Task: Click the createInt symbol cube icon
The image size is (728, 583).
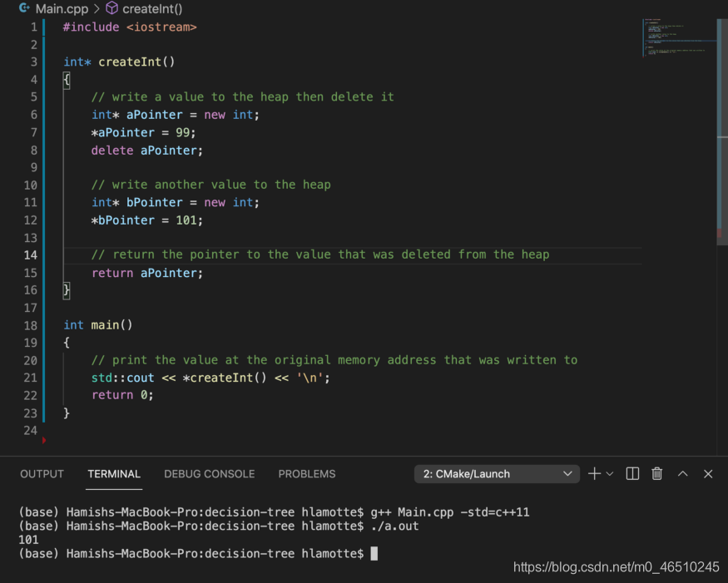Action: (x=111, y=9)
